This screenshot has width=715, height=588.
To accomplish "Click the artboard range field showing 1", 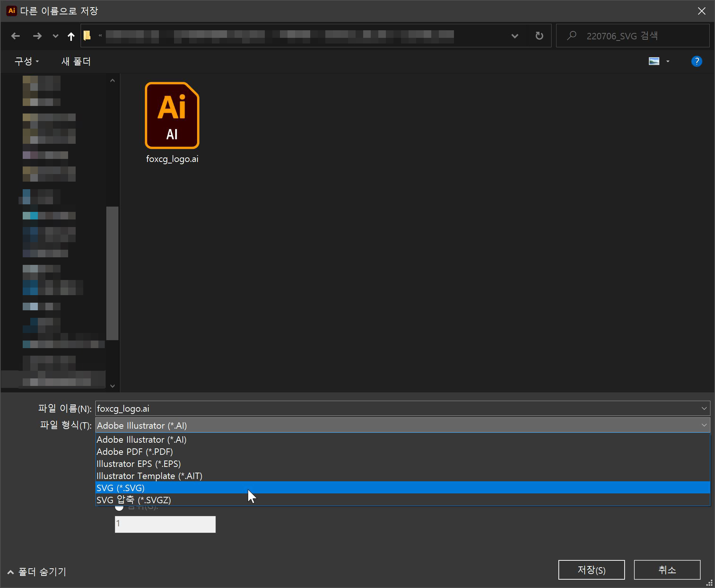I will [x=165, y=524].
